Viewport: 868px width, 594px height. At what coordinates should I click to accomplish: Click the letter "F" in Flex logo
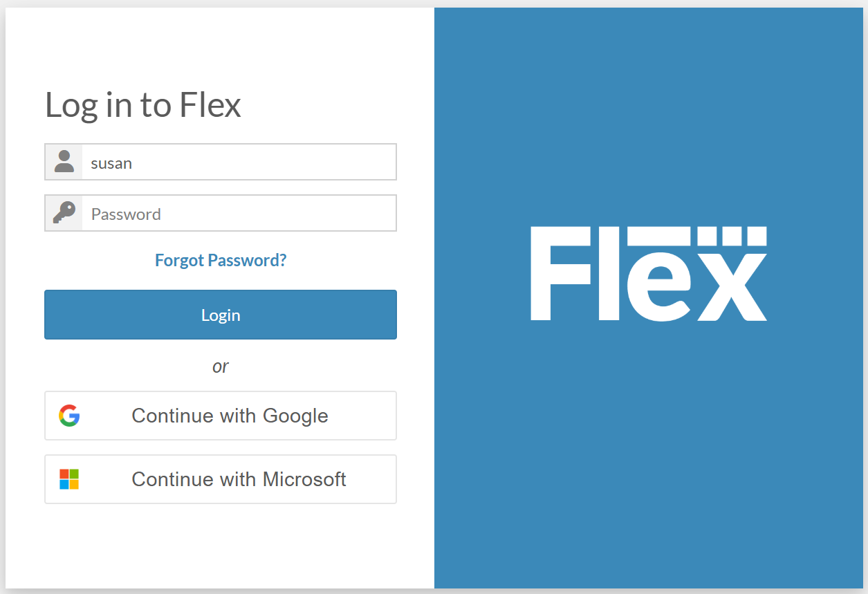click(560, 274)
